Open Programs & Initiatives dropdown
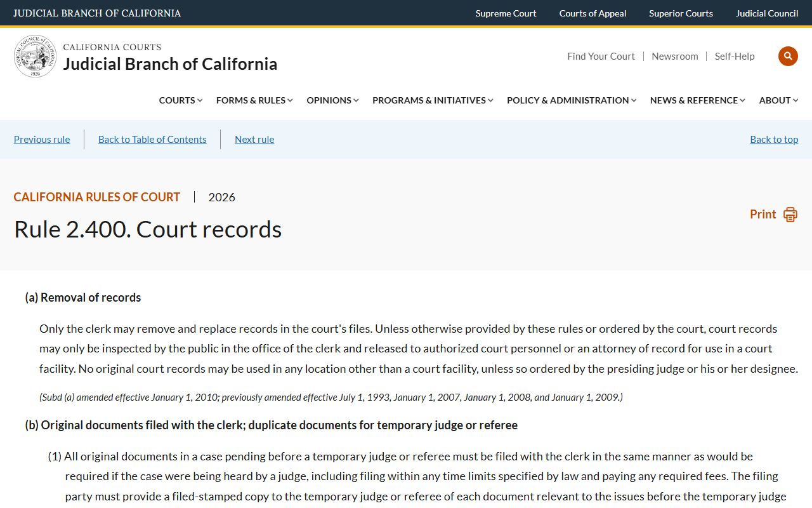The height and width of the screenshot is (508, 812). click(433, 100)
